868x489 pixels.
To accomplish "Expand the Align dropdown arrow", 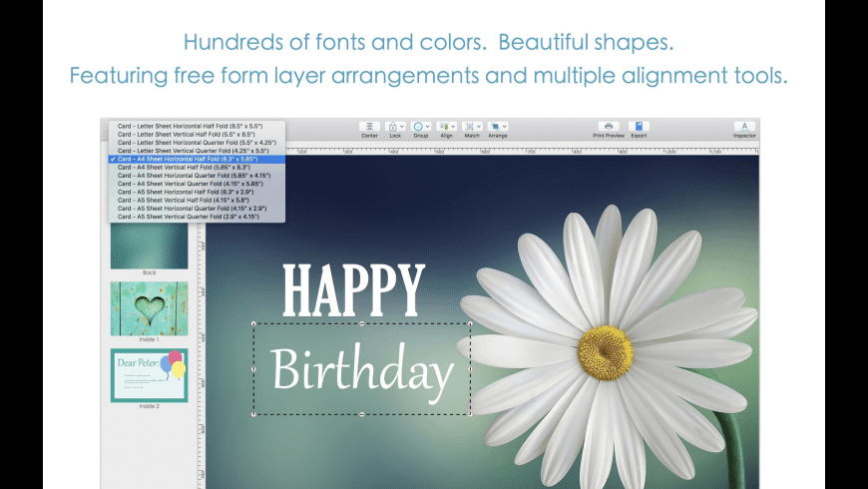I will point(453,127).
